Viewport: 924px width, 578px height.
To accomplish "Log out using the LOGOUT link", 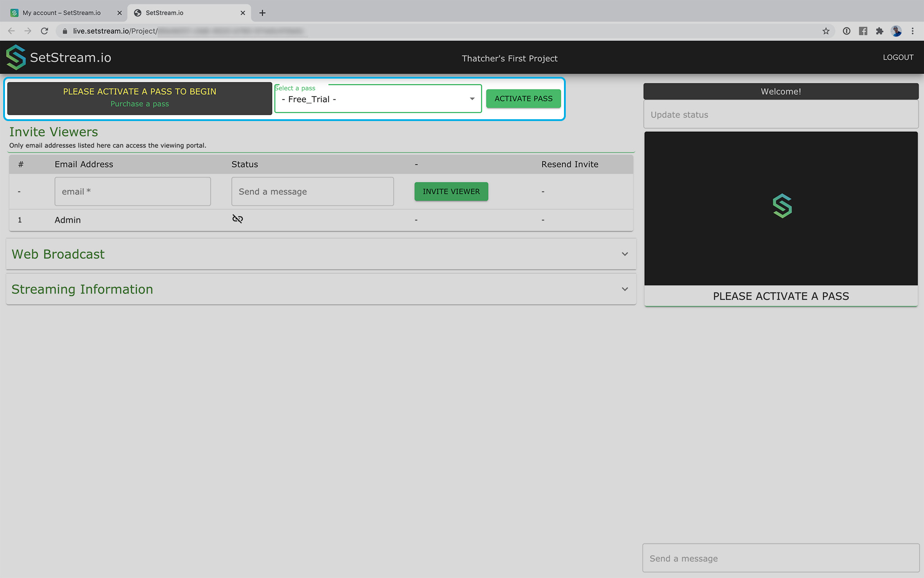I will (x=898, y=57).
